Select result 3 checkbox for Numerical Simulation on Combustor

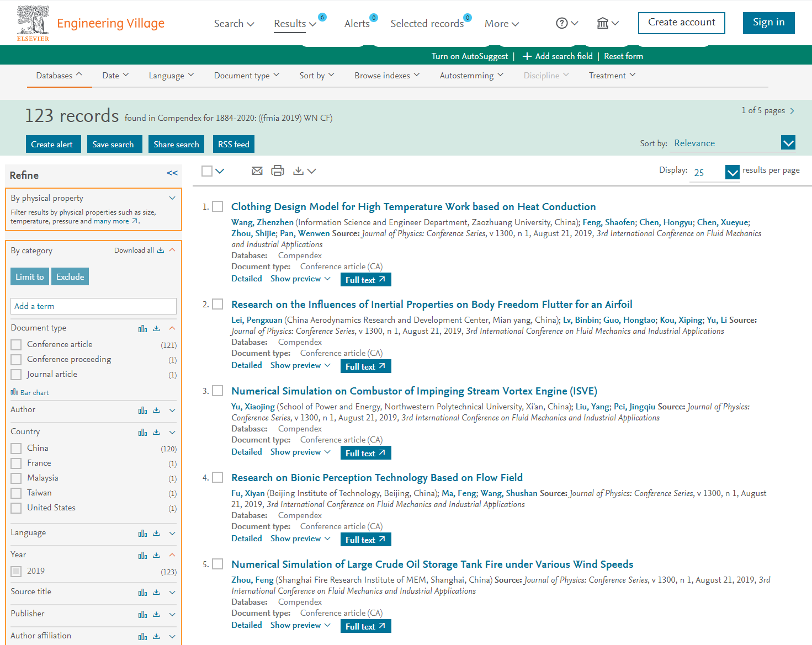pyautogui.click(x=218, y=391)
